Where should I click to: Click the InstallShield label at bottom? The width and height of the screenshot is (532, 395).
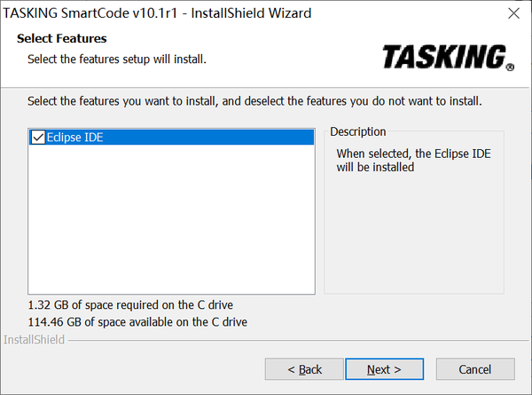coord(34,340)
